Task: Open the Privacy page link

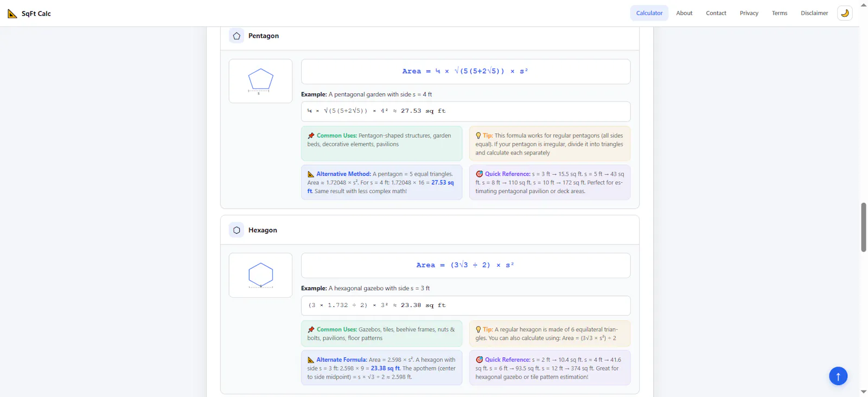Action: (749, 13)
